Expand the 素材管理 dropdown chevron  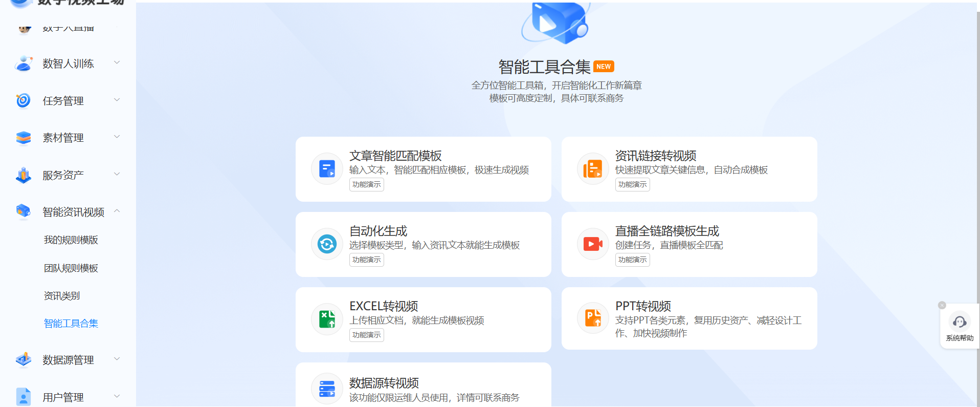(x=117, y=137)
